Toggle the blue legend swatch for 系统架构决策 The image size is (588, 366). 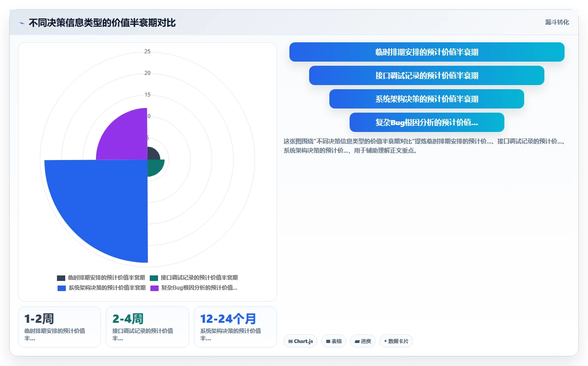[x=62, y=288]
